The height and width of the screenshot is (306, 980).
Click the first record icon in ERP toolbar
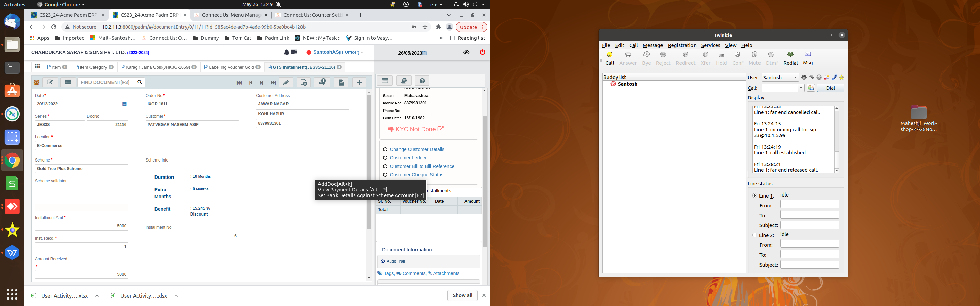click(239, 83)
